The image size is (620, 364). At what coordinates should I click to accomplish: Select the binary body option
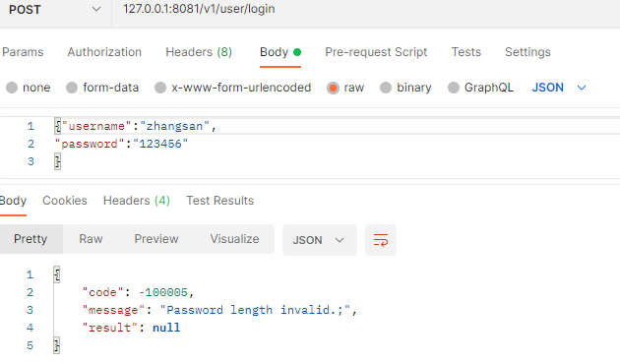point(386,88)
